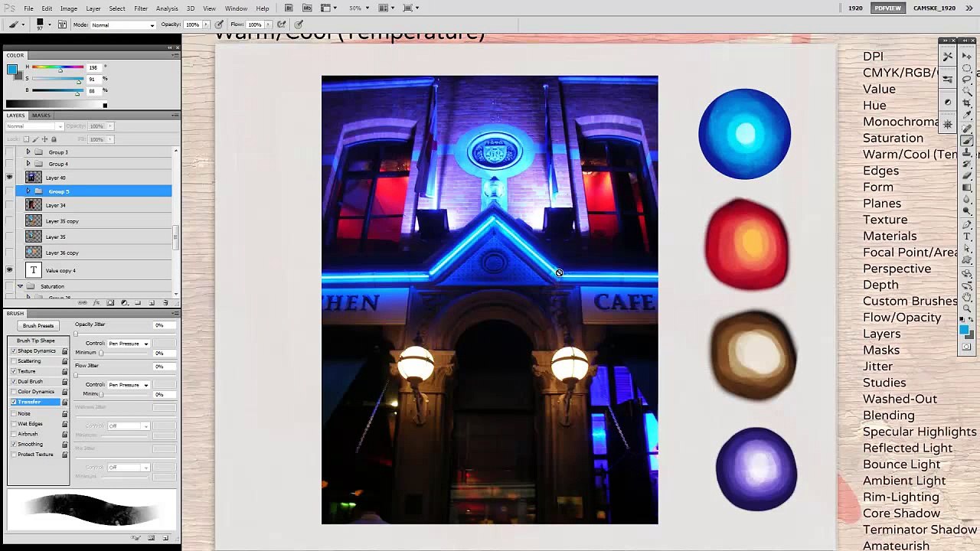Open Opacity Jitter Control dropdown Pen Pressure
This screenshot has height=551, width=980.
pos(128,344)
